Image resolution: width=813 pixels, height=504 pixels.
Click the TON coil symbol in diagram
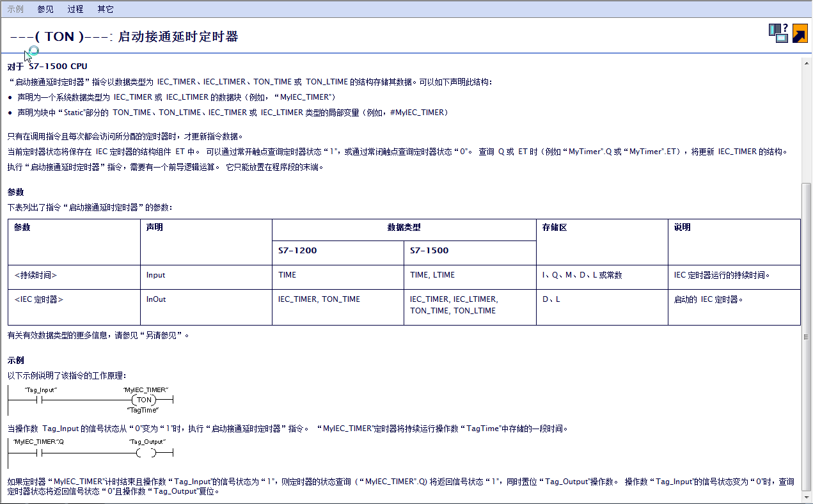coord(145,400)
